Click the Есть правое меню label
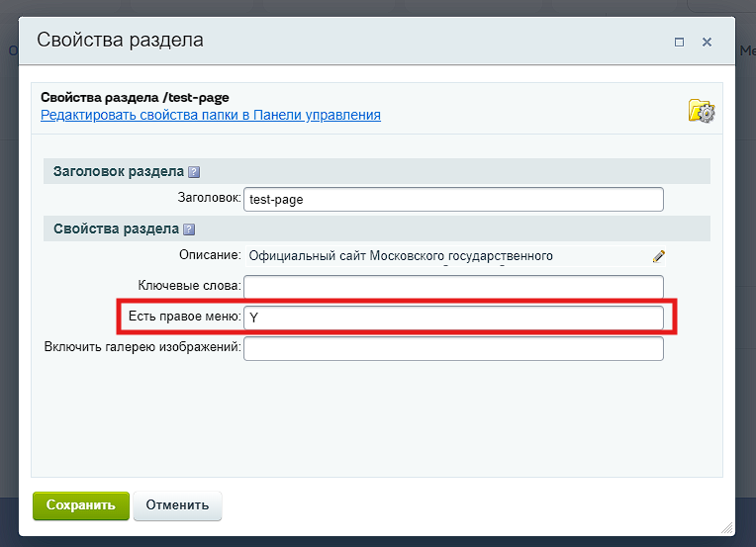The image size is (756, 547). 185,317
